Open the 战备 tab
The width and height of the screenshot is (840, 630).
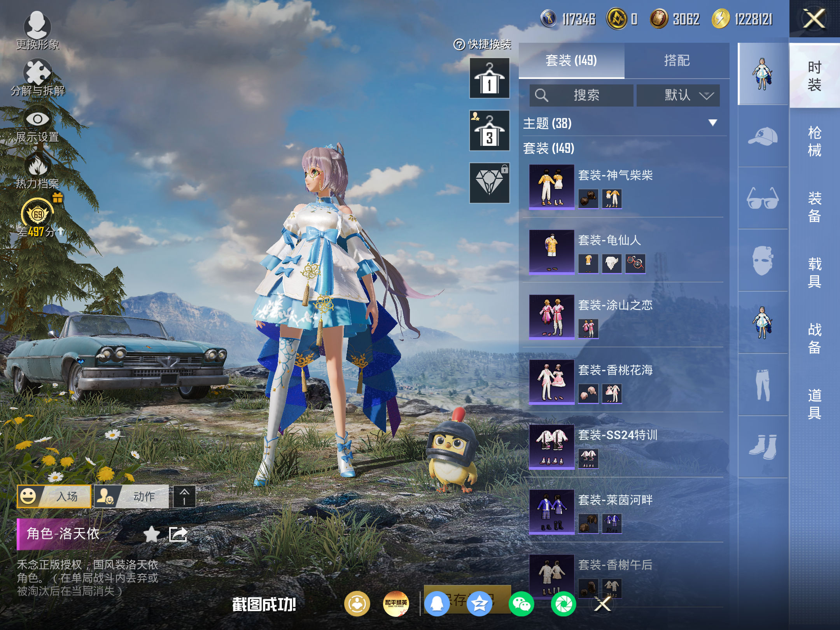[x=814, y=338]
